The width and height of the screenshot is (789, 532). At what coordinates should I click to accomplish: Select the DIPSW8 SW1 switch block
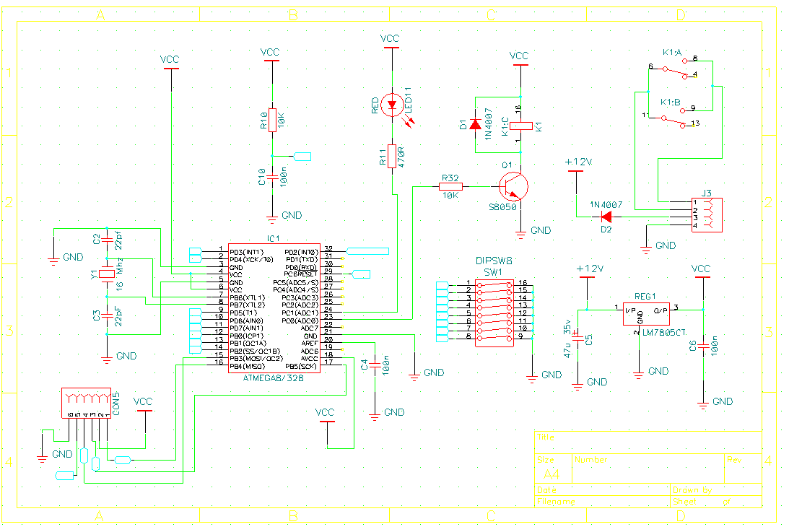(x=494, y=310)
